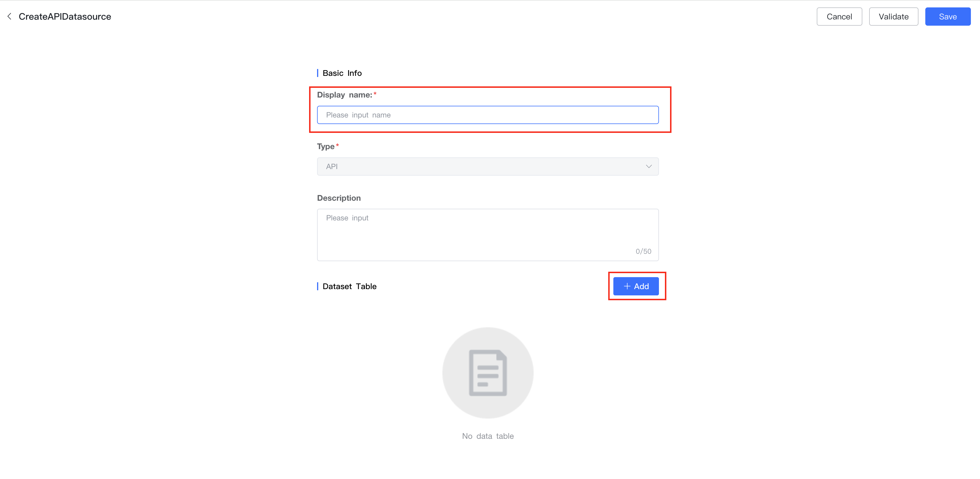The height and width of the screenshot is (479, 980).
Task: Click the back arrow beside CreateAPIDatasource
Action: (9, 16)
